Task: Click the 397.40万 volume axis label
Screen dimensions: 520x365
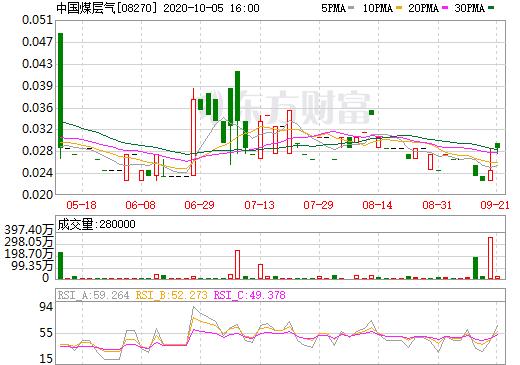Action: (29, 230)
